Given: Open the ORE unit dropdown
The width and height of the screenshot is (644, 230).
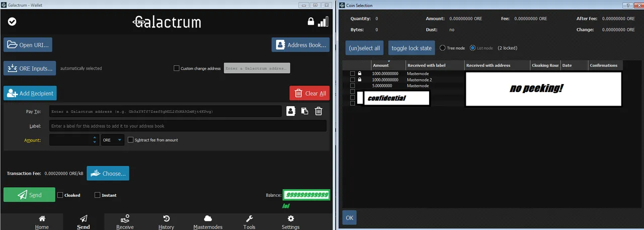Looking at the screenshot, I should tap(113, 140).
